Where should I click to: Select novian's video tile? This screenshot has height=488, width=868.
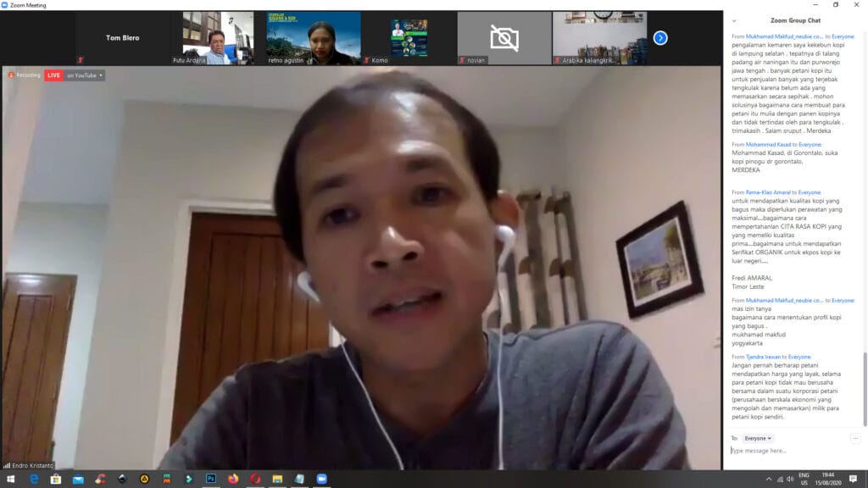(504, 37)
